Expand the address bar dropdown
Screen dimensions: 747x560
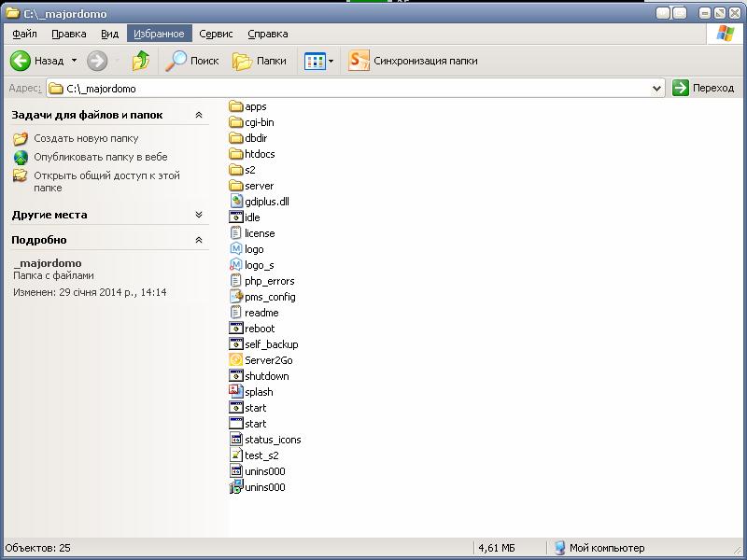point(657,89)
